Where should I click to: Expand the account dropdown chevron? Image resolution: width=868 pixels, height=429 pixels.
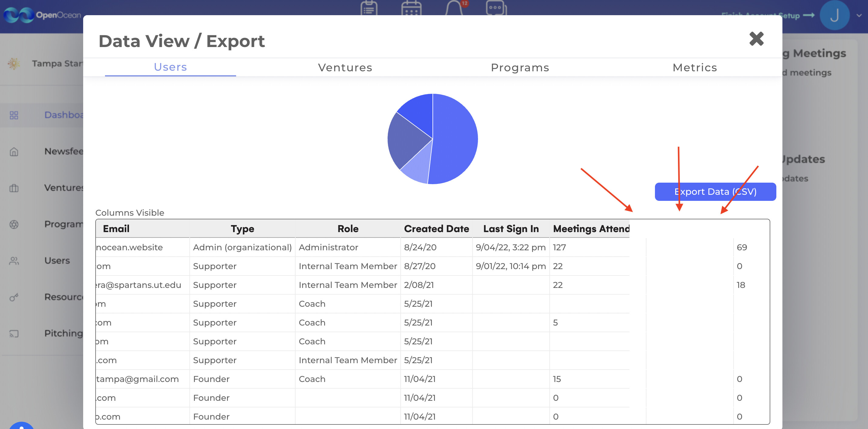[x=859, y=15]
